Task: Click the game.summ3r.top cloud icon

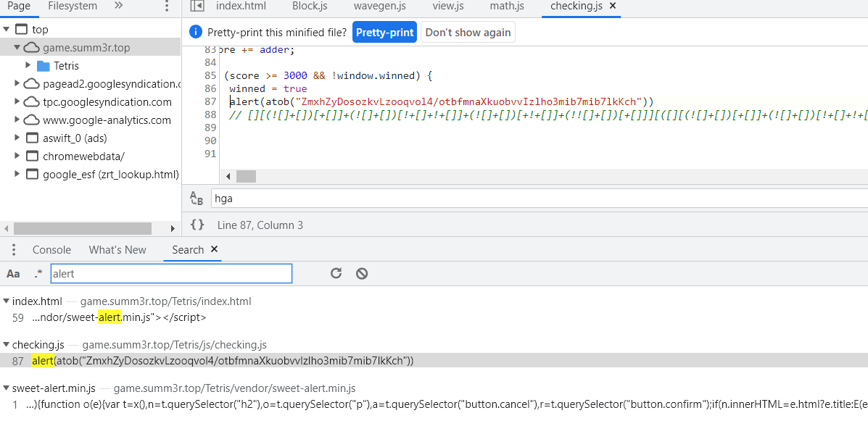Action: (x=32, y=48)
